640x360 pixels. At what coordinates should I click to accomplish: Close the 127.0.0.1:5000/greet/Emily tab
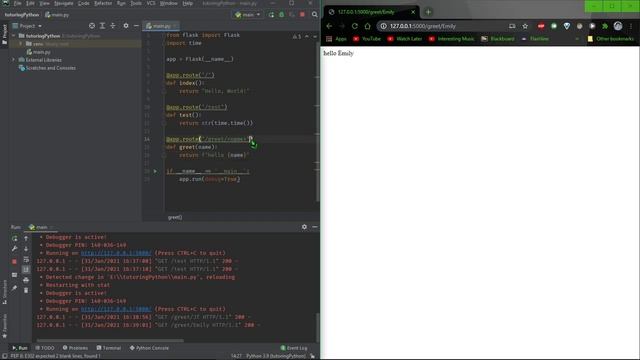tap(413, 12)
